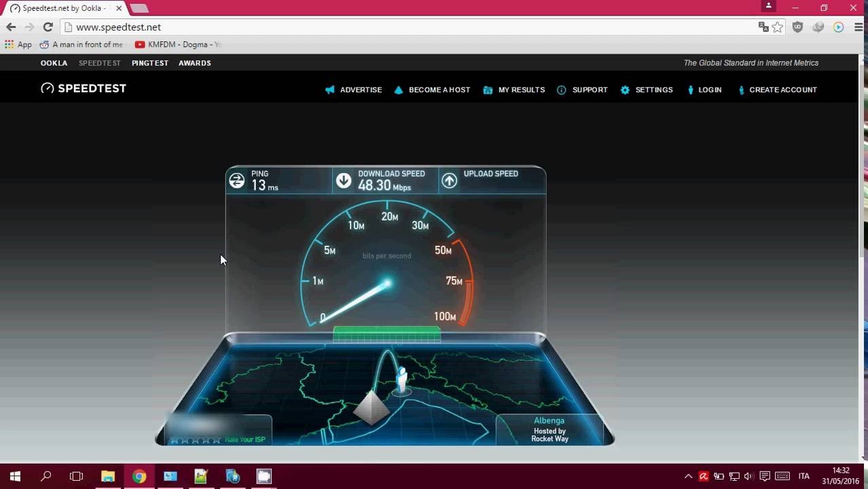Screen dimensions: 868x489
Task: Click the Albenga Hosted by Rocket Way panel
Action: 549,429
